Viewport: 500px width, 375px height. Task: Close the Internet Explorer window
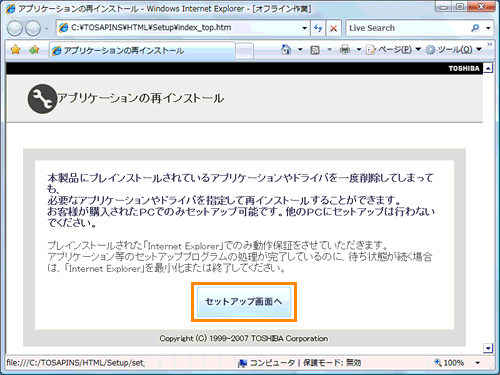(481, 7)
